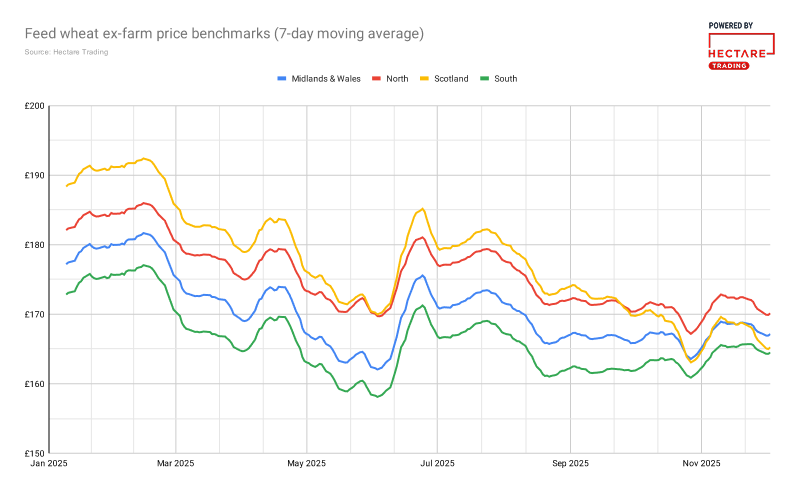795x493 pixels.
Task: Click the blue Midlands & Wales legend swatch
Action: pyautogui.click(x=281, y=78)
